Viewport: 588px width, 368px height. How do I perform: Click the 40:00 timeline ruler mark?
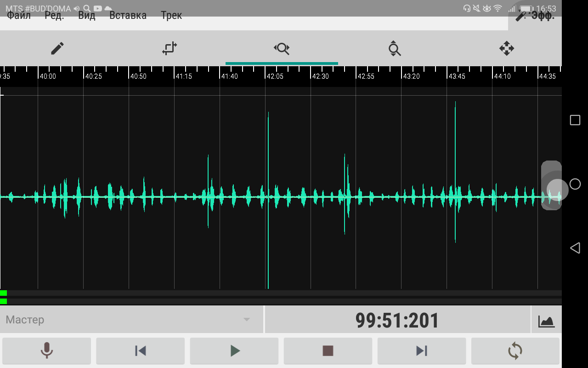click(47, 76)
